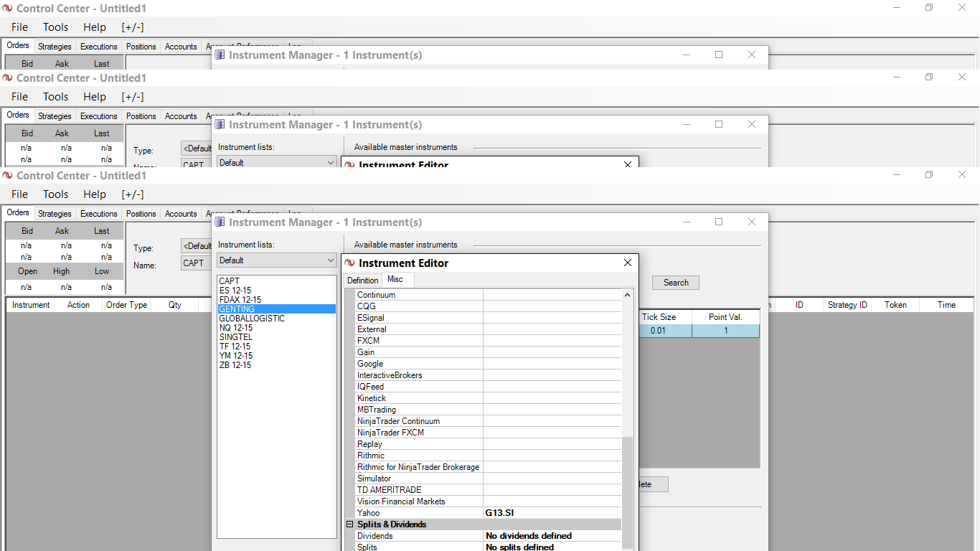
Task: Click the Action column header in orders grid
Action: [78, 305]
